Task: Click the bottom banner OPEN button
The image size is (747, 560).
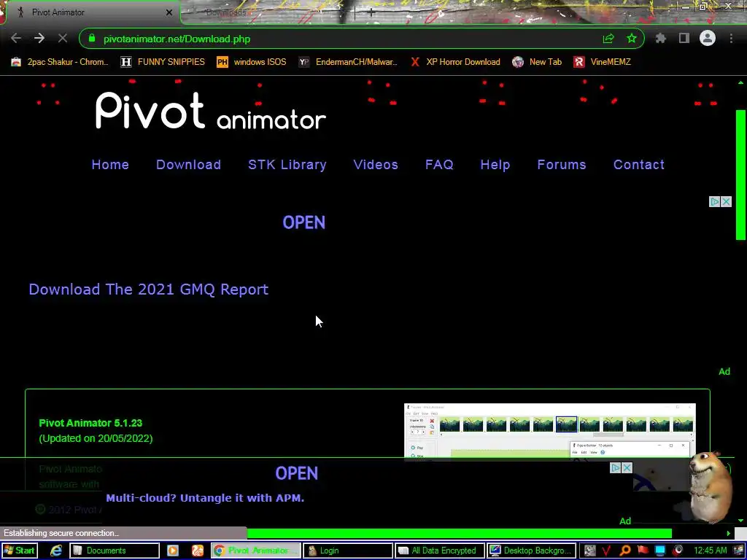Action: (297, 473)
